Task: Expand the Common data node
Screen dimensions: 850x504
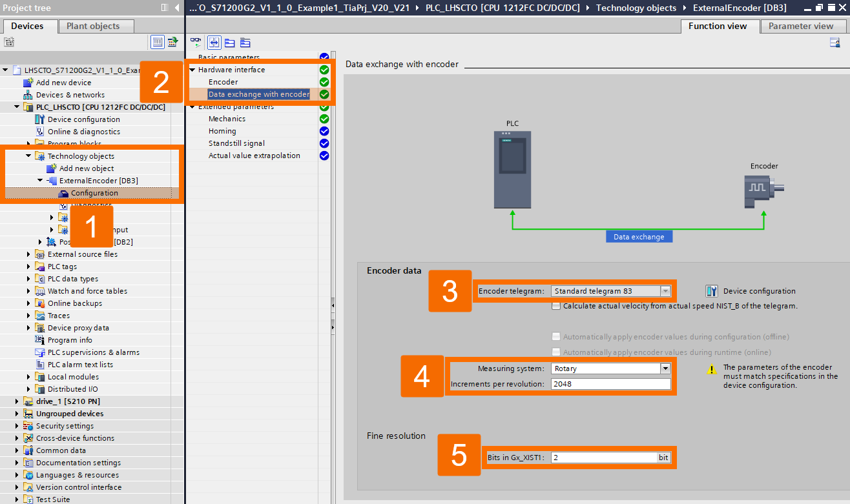Action: 17,450
